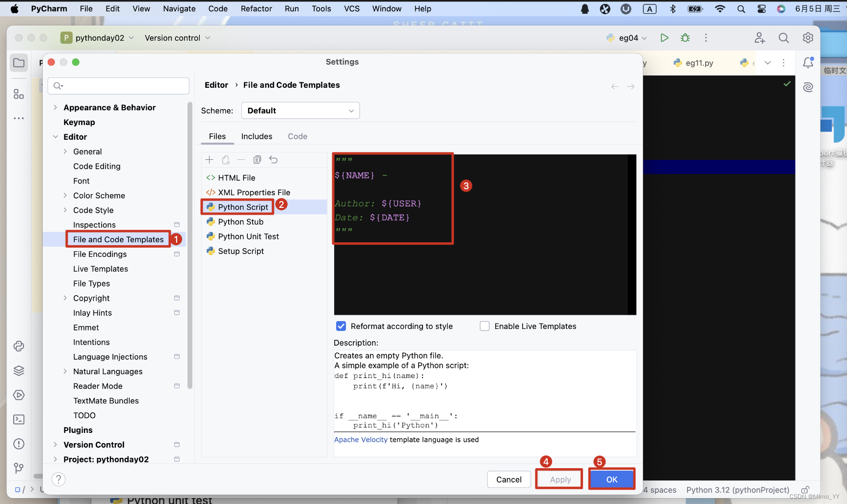Expand the Copyright node
Screen dimensions: 847x504
pos(65,298)
